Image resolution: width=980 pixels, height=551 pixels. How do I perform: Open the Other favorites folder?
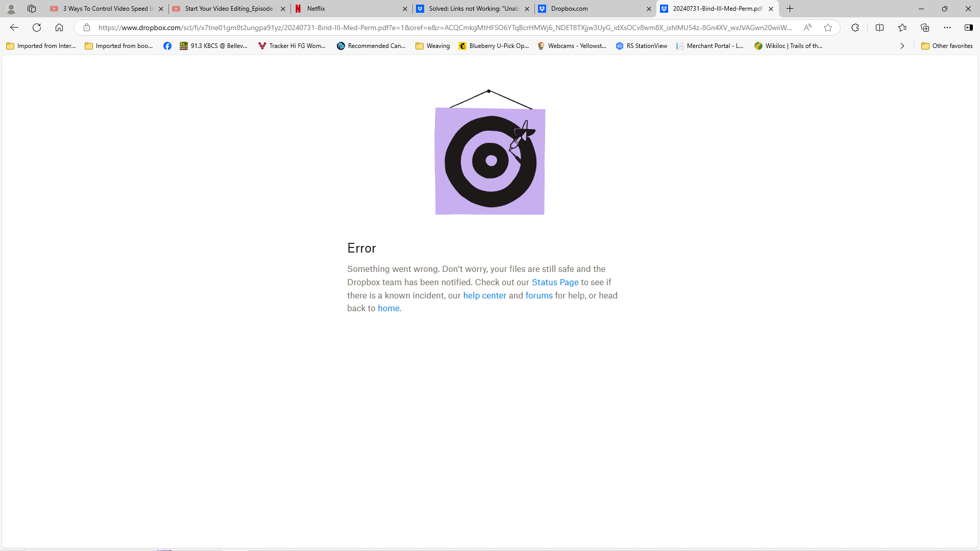tap(947, 45)
